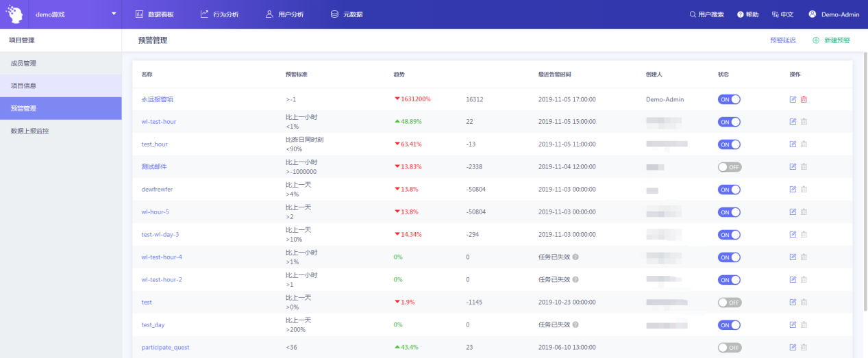Switch on the participate_quest alert toggle
Screen dimensions: 868x358
[x=729, y=348]
